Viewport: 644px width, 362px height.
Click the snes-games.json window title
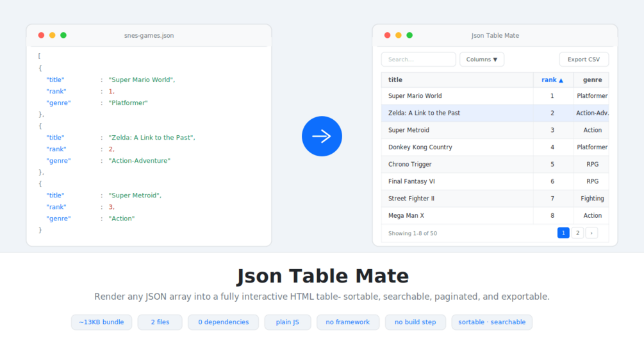click(149, 35)
